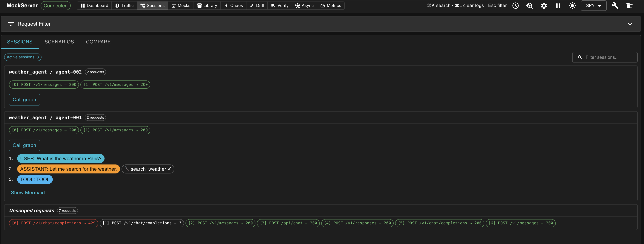Open unscoped request [3] POST /api/chat
Screen dimensions: 644x244
tap(288, 223)
